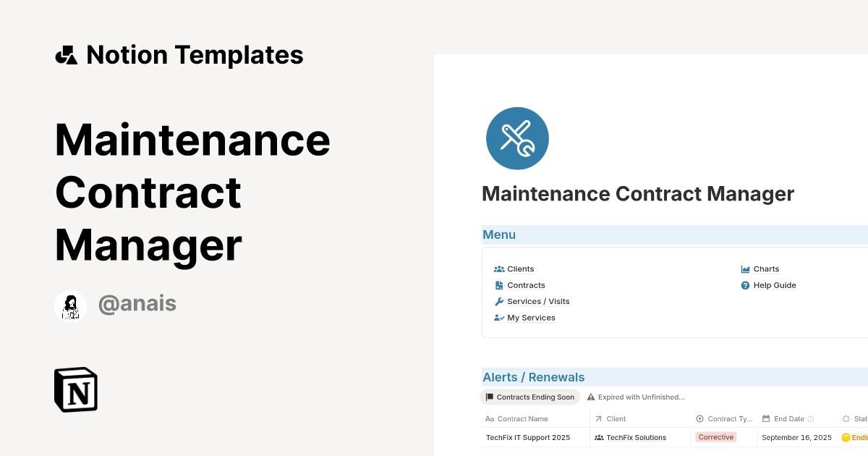Viewport: 868px width, 456px height.
Task: Open the TechFix IT Support 2025 contract row
Action: pyautogui.click(x=528, y=437)
